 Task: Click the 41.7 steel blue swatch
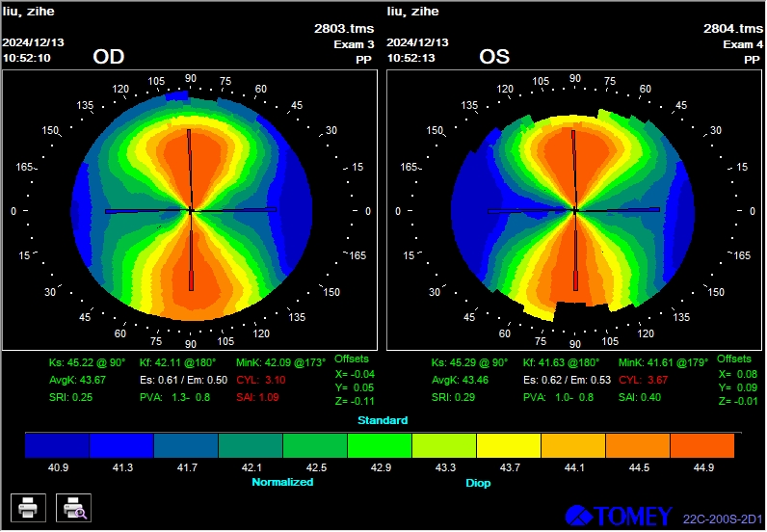click(186, 444)
